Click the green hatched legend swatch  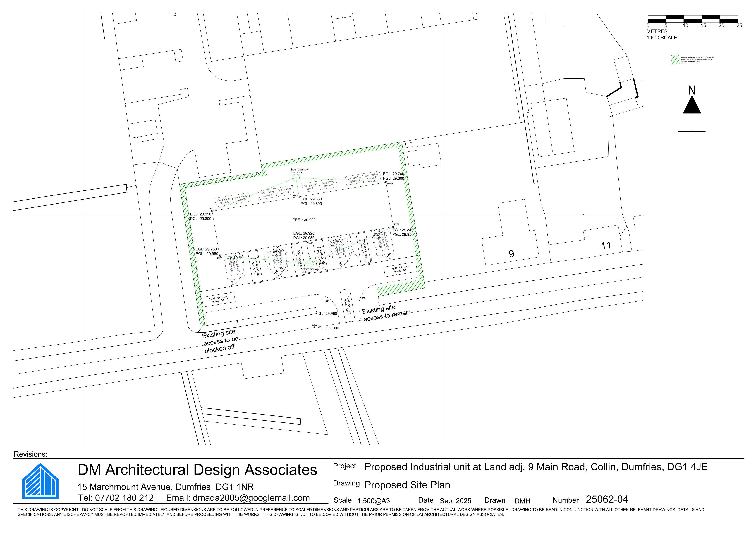pos(676,60)
